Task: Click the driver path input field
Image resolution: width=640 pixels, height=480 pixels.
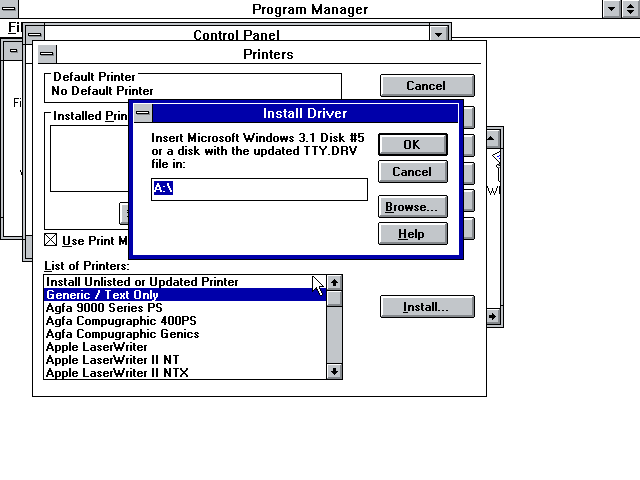Action: [259, 189]
